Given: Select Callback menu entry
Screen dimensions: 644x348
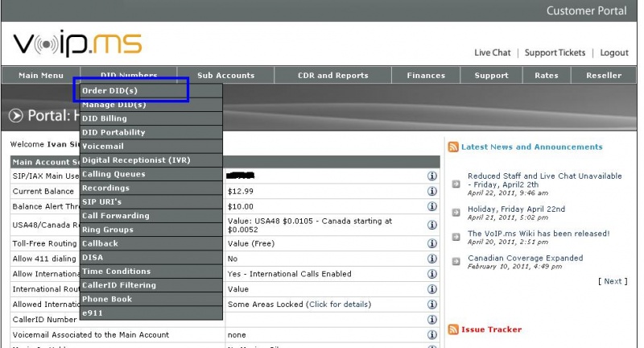Looking at the screenshot, I should (151, 243).
